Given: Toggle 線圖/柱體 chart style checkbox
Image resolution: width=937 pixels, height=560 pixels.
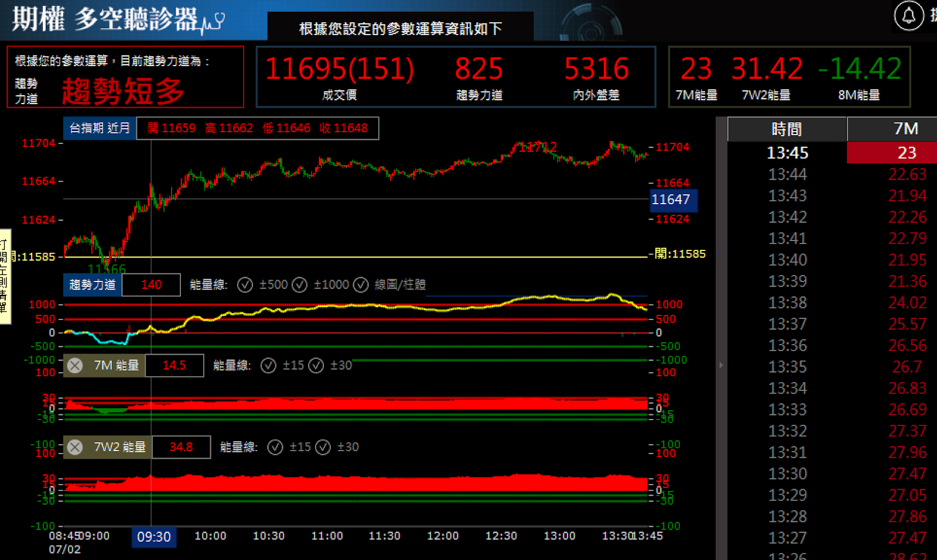Looking at the screenshot, I should [360, 285].
